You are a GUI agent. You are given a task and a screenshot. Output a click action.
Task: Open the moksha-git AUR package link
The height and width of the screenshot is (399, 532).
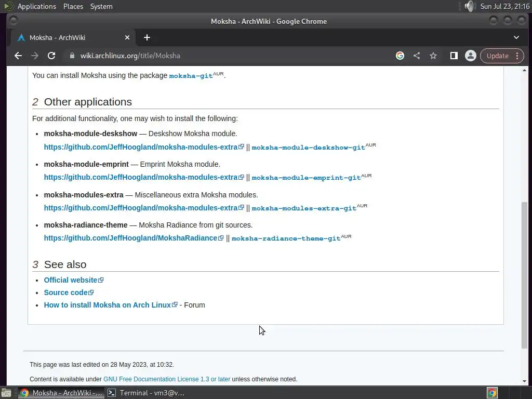click(x=191, y=76)
